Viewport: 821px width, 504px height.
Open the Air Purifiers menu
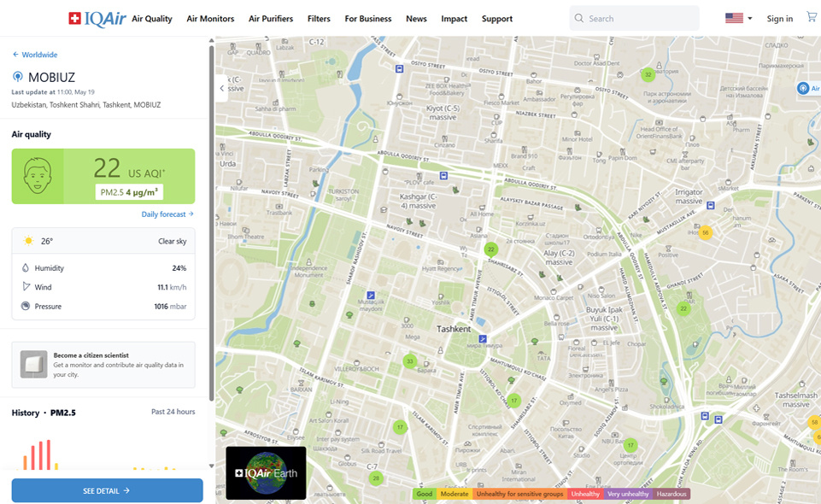(271, 19)
